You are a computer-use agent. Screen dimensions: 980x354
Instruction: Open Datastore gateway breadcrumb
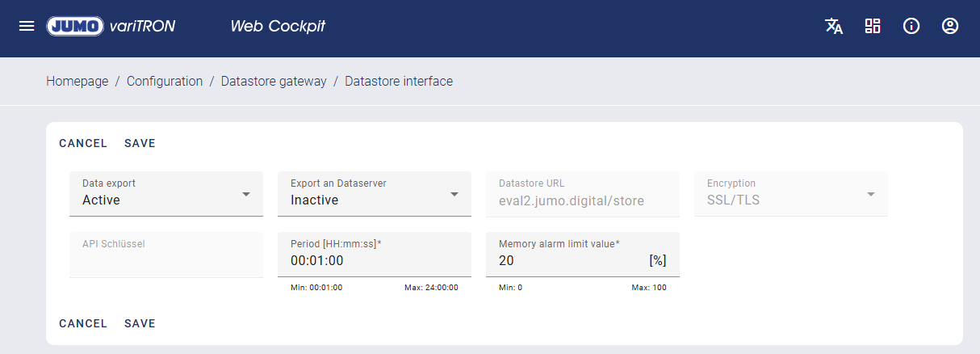274,82
